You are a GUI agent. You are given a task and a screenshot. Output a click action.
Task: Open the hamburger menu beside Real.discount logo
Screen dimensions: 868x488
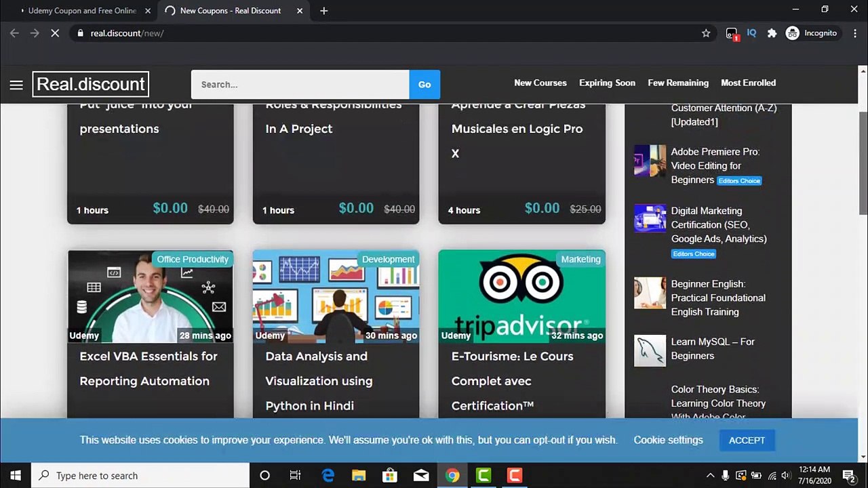point(16,85)
